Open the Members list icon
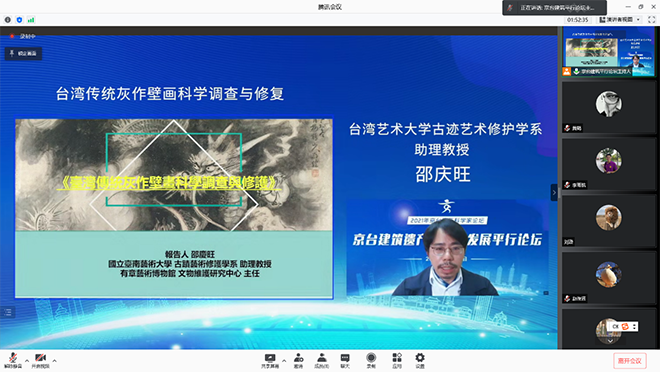This screenshot has width=660, height=372. (322, 361)
